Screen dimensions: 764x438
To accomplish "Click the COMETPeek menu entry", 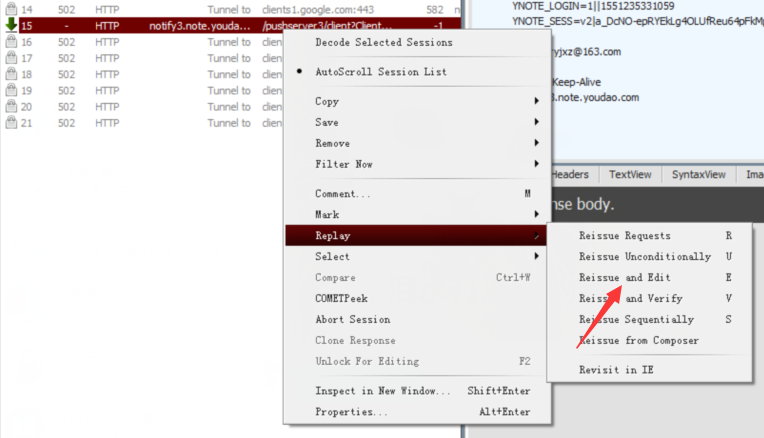I will [x=418, y=298].
